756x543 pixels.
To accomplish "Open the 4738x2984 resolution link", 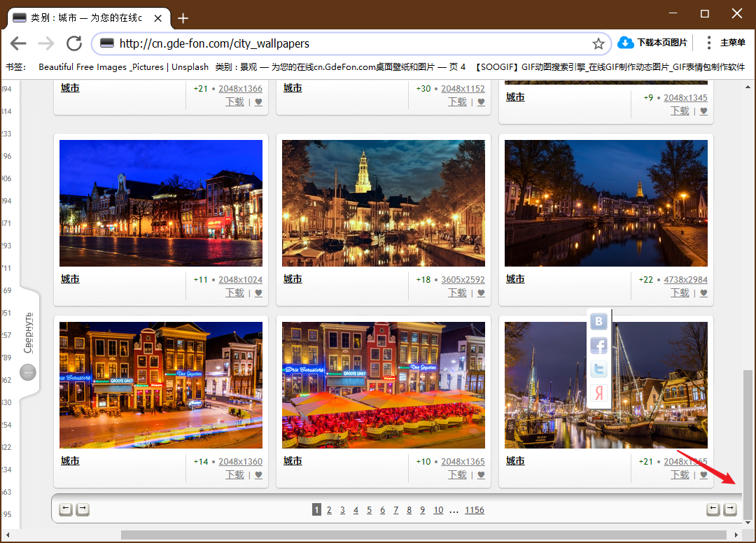I will [685, 279].
